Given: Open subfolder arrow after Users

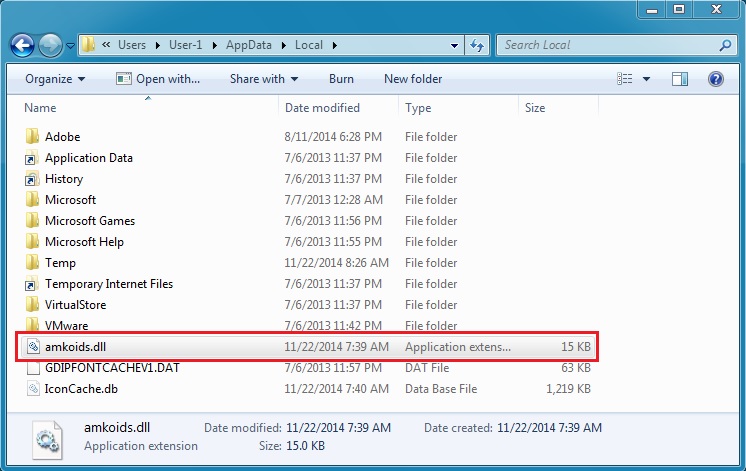Looking at the screenshot, I should pos(157,45).
